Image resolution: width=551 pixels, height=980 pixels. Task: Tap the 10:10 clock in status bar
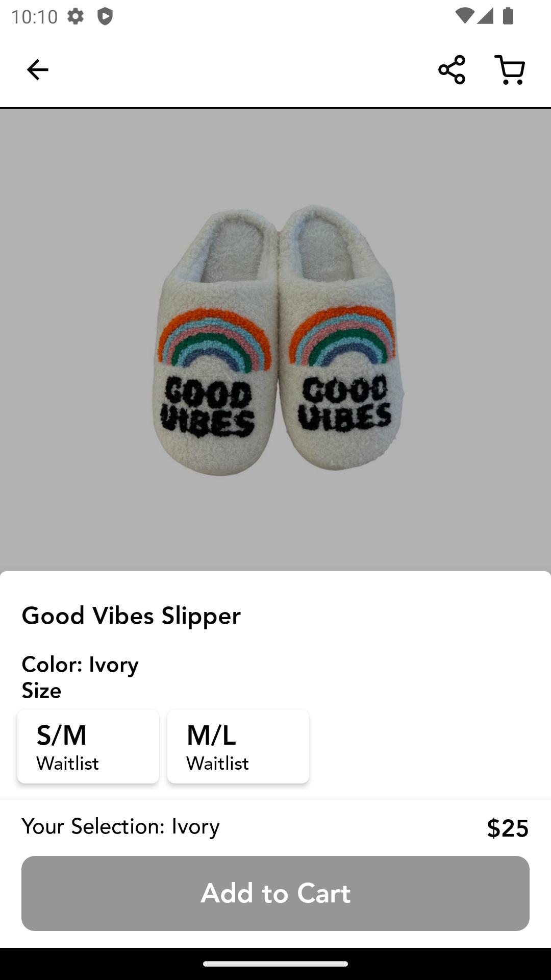[x=34, y=17]
